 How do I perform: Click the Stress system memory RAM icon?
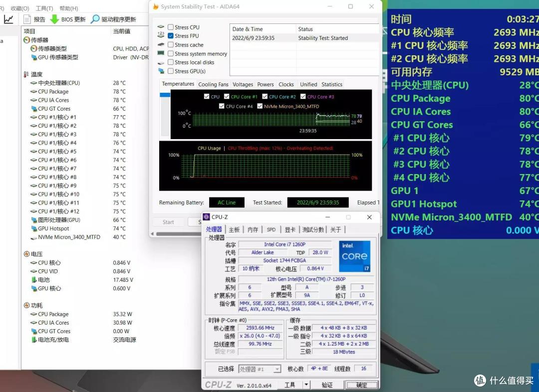pos(161,53)
